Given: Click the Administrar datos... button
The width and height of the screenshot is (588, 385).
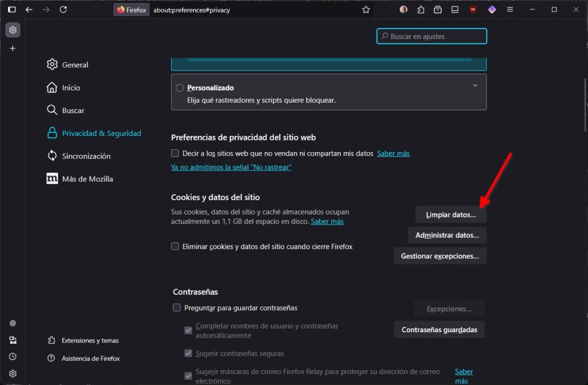Looking at the screenshot, I should (x=447, y=235).
